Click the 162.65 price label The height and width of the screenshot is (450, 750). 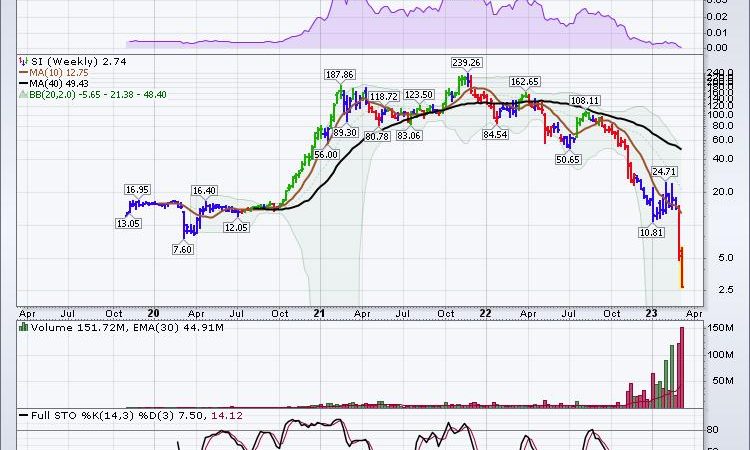click(525, 82)
